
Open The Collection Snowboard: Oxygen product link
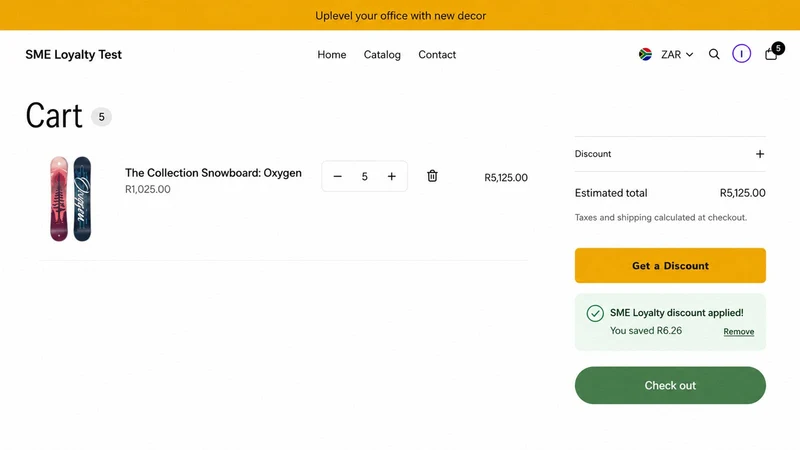point(213,173)
